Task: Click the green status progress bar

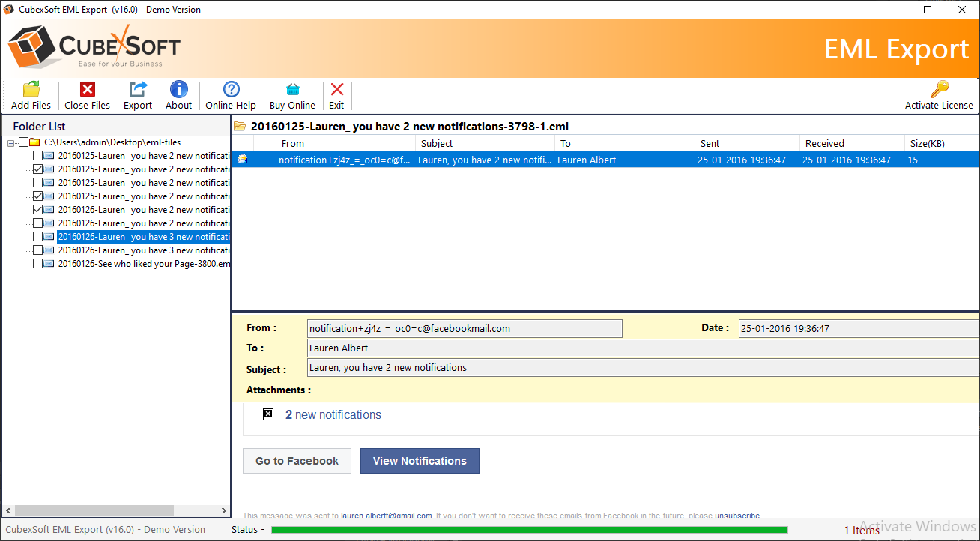Action: click(x=529, y=529)
